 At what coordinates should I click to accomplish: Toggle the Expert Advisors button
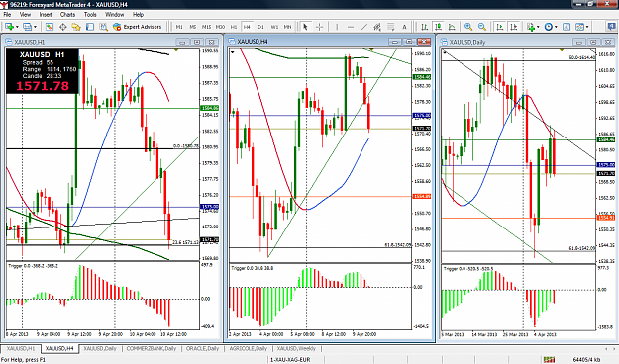[138, 27]
